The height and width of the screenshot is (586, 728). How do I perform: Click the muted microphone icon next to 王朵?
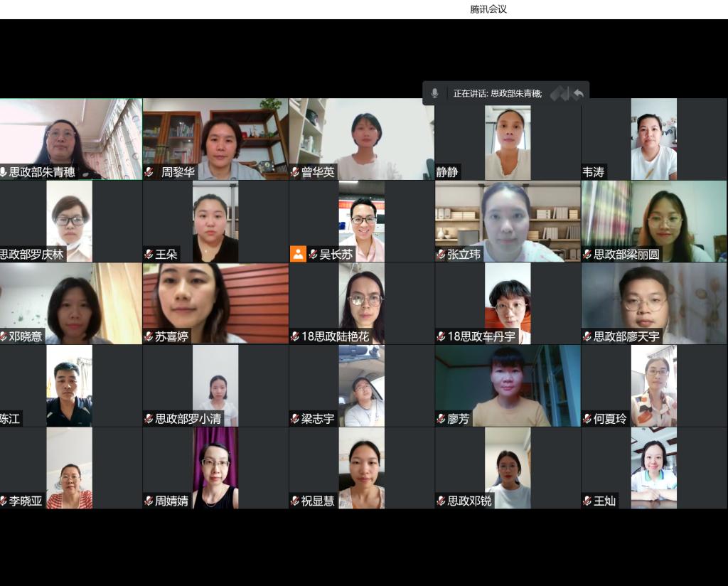click(149, 255)
